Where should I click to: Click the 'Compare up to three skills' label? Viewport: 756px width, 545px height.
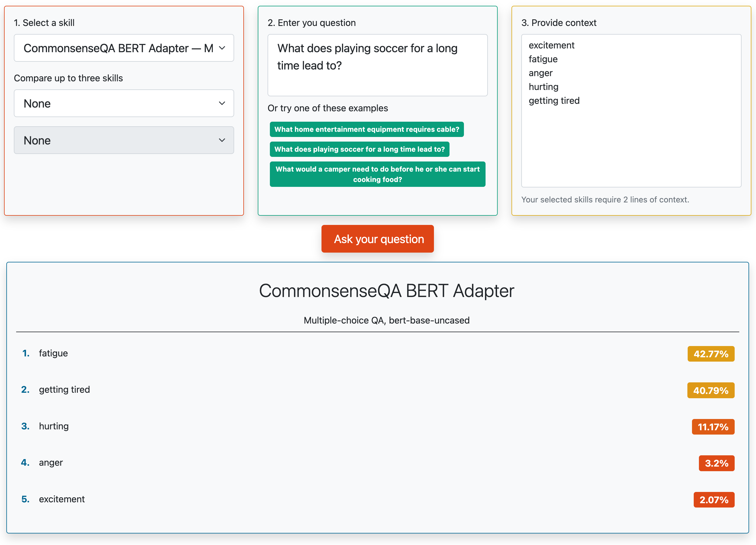coord(68,78)
